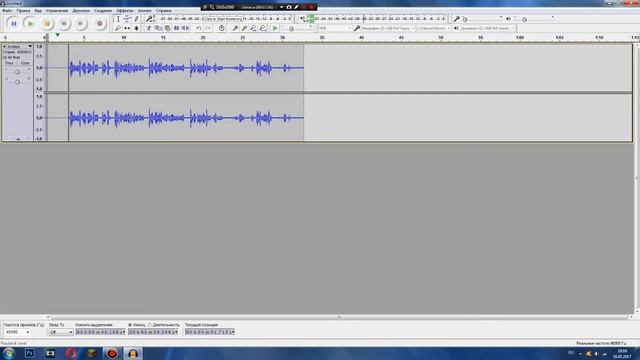Open the Snap To dropdown
Viewport: 640px width, 360px height.
tap(61, 332)
